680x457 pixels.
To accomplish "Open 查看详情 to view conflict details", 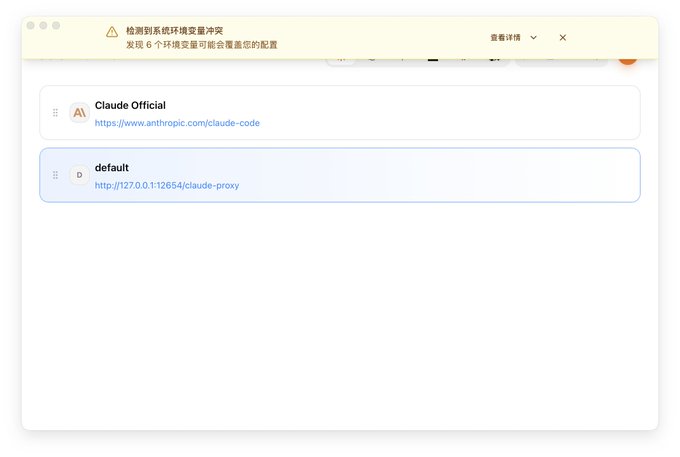I will pos(505,38).
